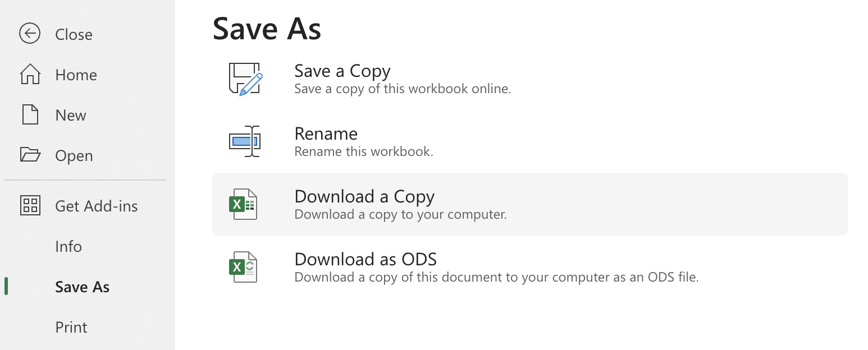
Task: Select the Save As item in the sidebar
Action: tap(82, 287)
